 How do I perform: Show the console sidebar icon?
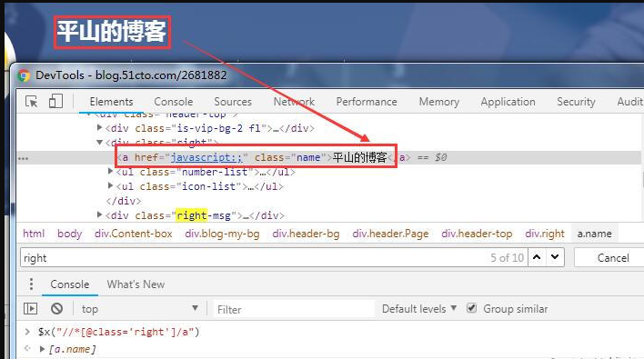click(30, 308)
